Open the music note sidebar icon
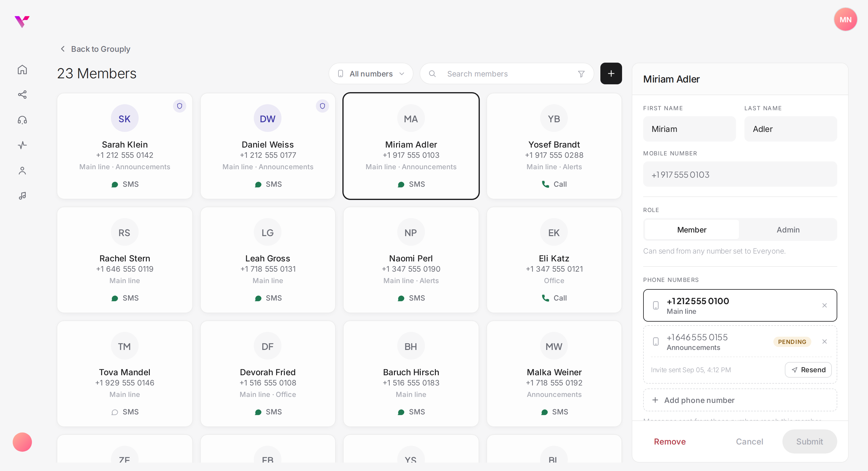The image size is (868, 471). point(22,196)
